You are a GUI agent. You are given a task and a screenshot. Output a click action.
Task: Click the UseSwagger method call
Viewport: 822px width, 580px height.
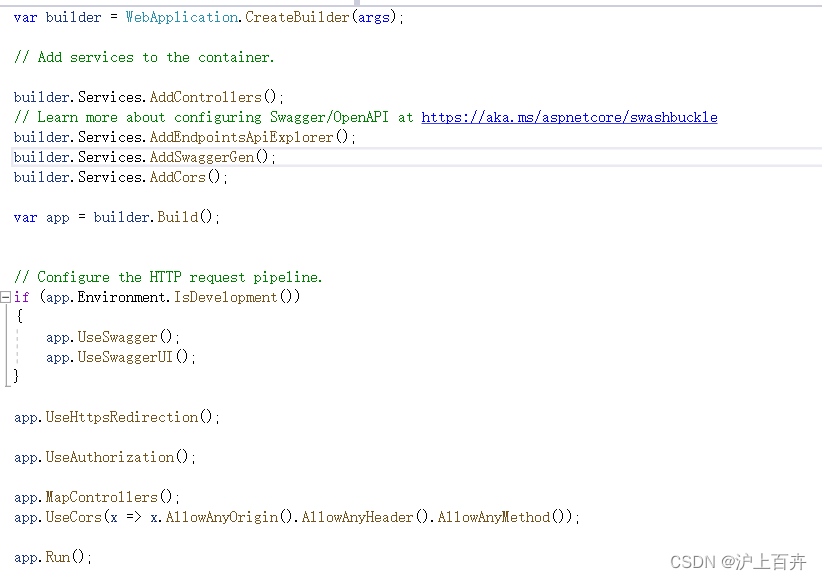[117, 337]
